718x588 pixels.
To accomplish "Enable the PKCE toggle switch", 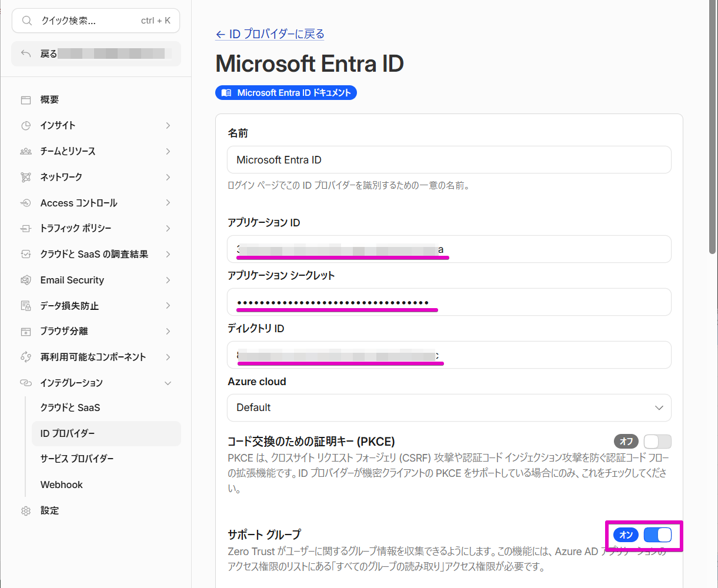I will pyautogui.click(x=657, y=441).
